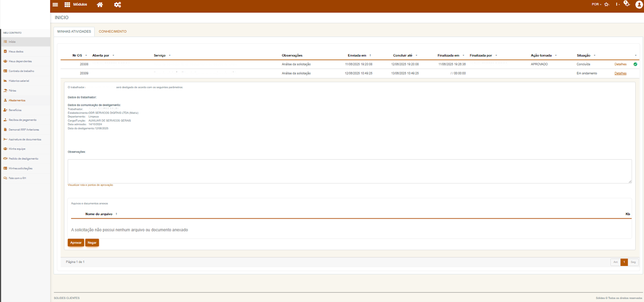Open the vertical dots options menu
Viewport: 644px width, 302px height.
point(617,4)
